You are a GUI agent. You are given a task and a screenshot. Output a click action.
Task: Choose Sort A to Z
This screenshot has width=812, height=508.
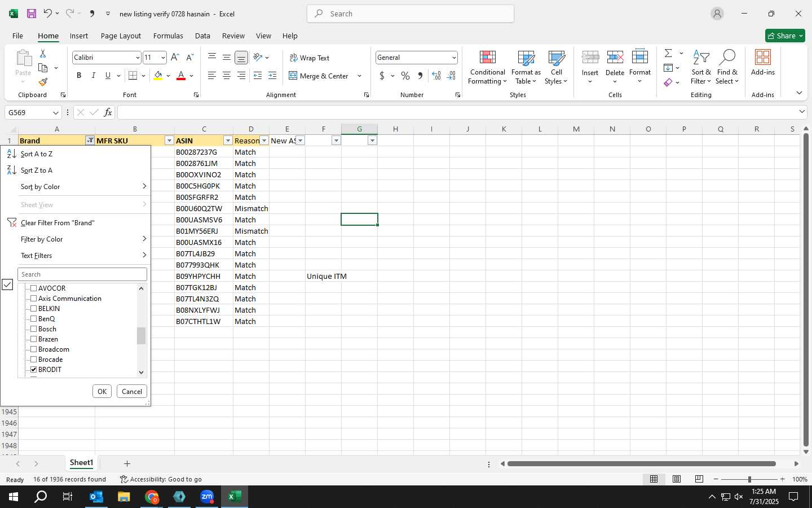pos(76,154)
